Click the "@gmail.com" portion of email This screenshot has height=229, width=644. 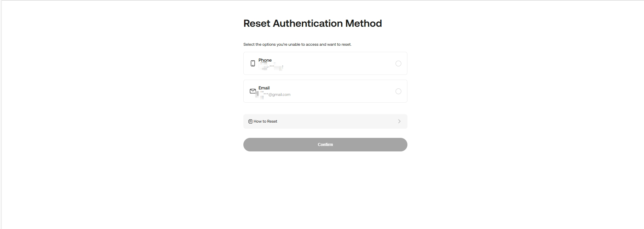click(x=280, y=95)
